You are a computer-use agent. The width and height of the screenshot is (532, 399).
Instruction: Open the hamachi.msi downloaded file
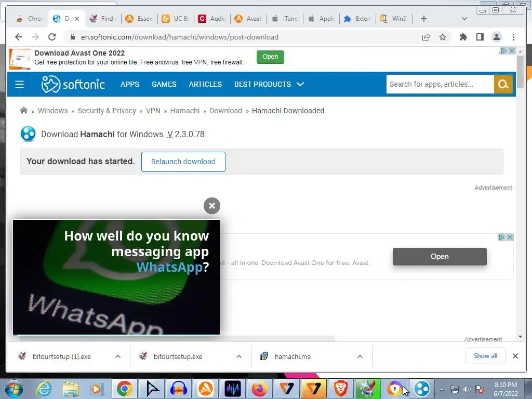293,356
